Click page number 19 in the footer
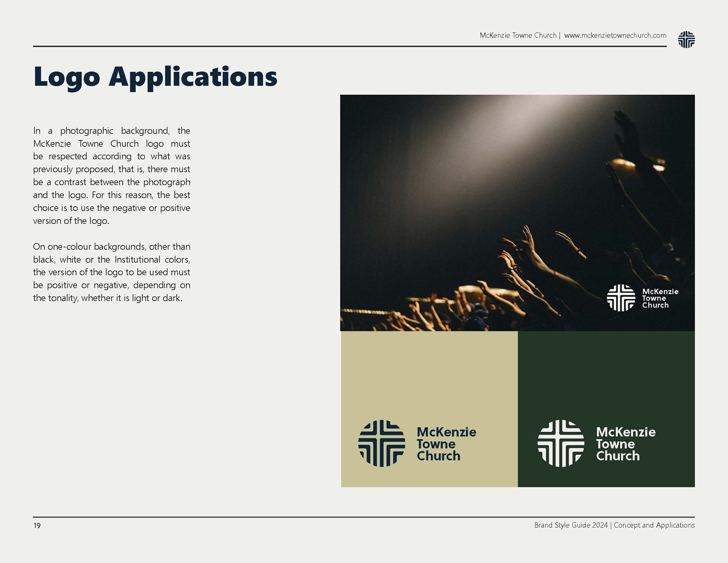728x563 pixels. [x=37, y=525]
